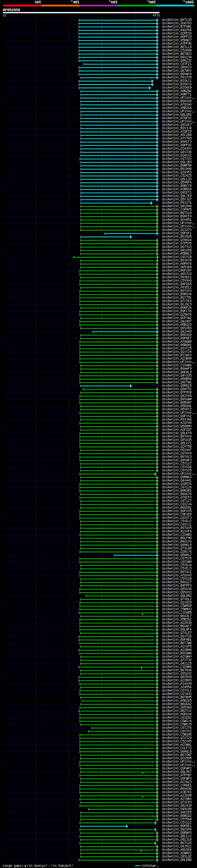Open hit UniRef100_O65369
This screenshot has width=197, height=868.
[177, 267]
